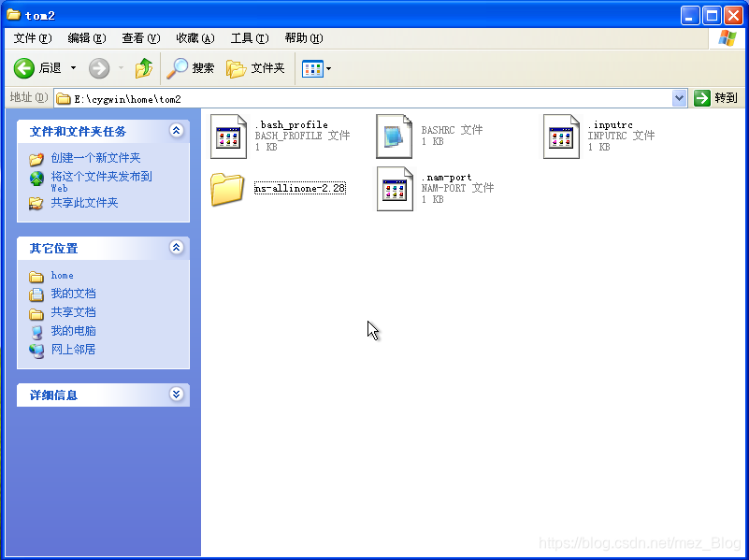
Task: Click 创建一个新文件夹 link
Action: coord(95,158)
